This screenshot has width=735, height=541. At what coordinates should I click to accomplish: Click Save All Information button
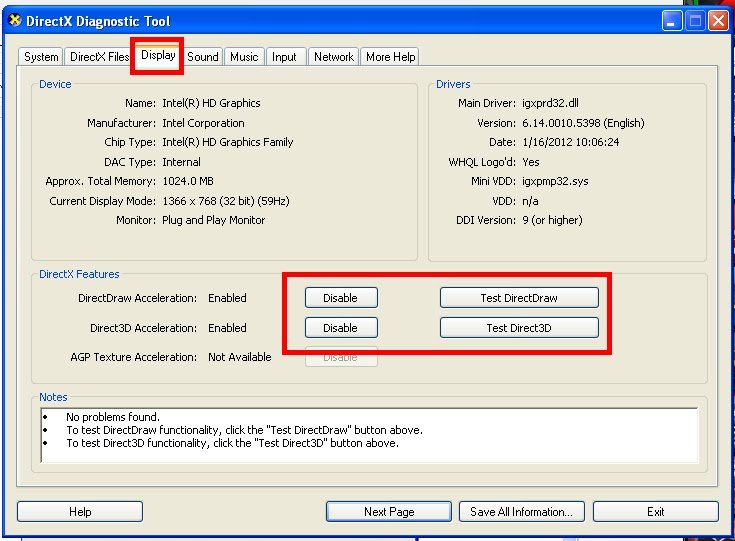pos(522,511)
